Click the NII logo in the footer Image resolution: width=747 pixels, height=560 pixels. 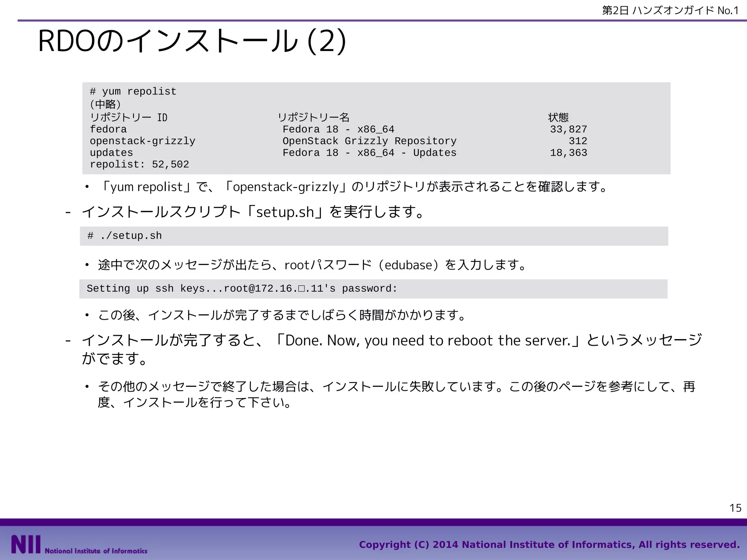(26, 544)
